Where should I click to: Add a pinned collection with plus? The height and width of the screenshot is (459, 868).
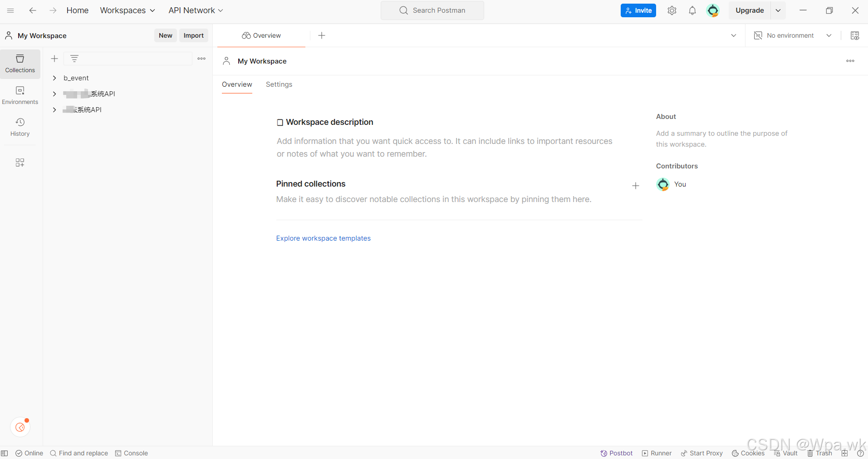click(x=636, y=186)
